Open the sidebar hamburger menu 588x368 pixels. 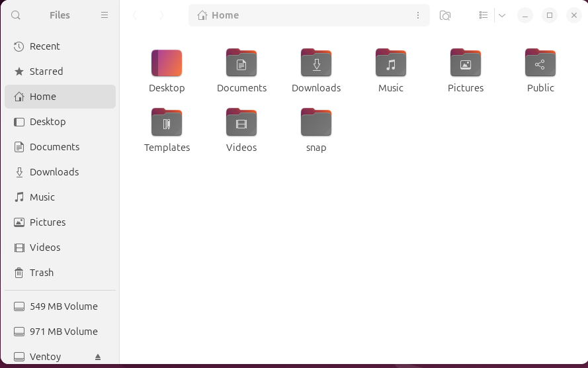(x=105, y=15)
